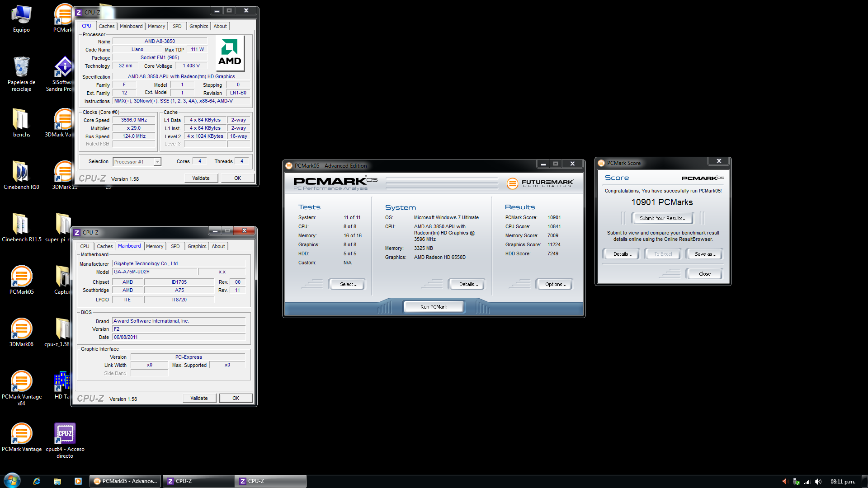Open About tab in bottom CPU-Z

[218, 246]
